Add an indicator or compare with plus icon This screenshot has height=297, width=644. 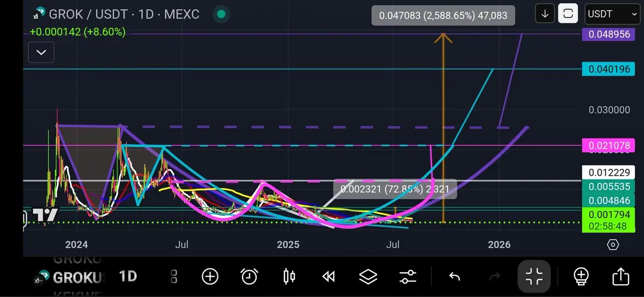[x=210, y=277]
